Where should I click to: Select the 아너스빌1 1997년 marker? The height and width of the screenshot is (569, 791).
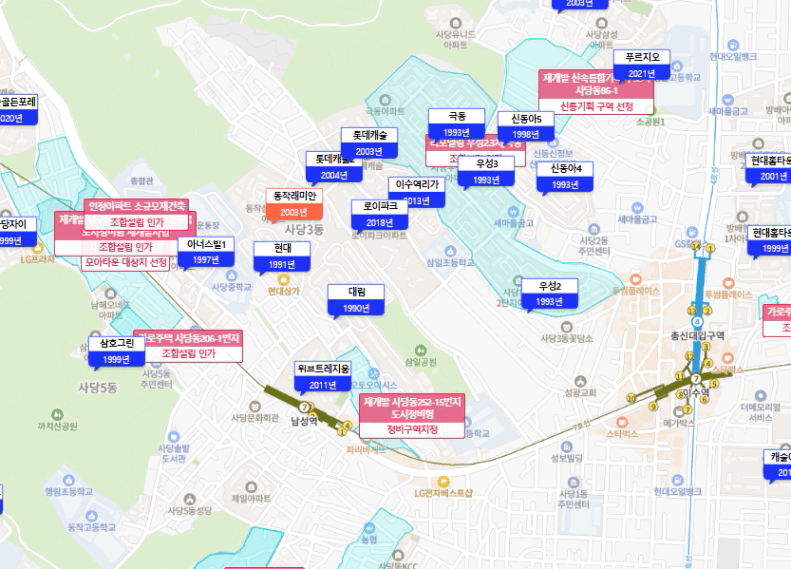pyautogui.click(x=206, y=252)
